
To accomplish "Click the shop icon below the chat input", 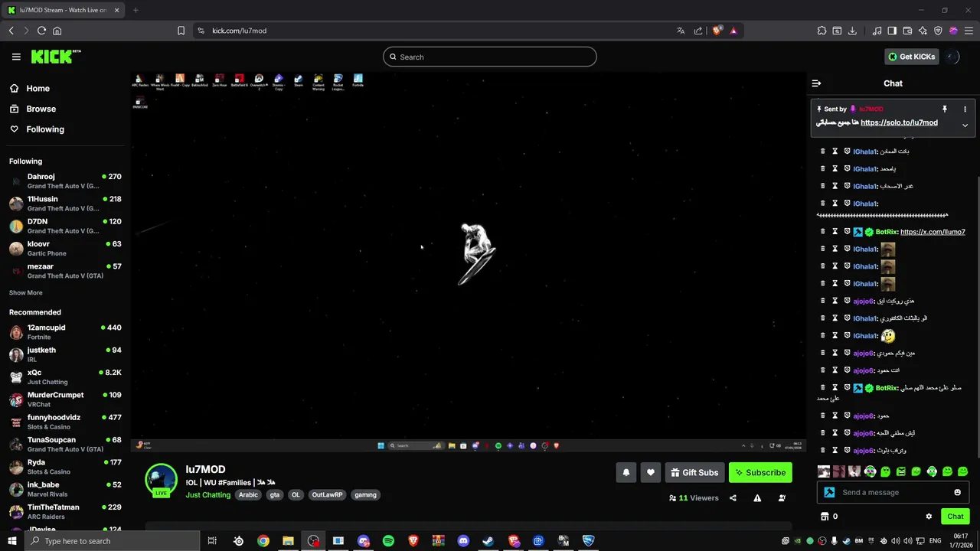I will point(825,517).
